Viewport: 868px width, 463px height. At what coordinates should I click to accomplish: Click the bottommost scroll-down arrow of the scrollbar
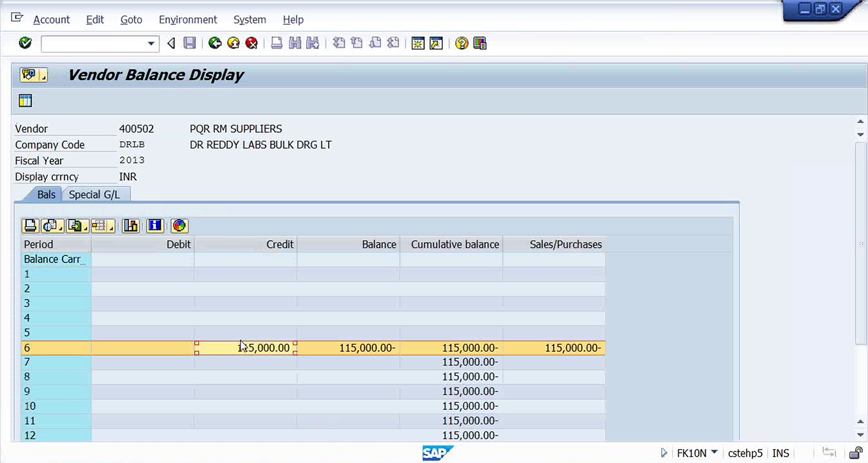tap(861, 435)
